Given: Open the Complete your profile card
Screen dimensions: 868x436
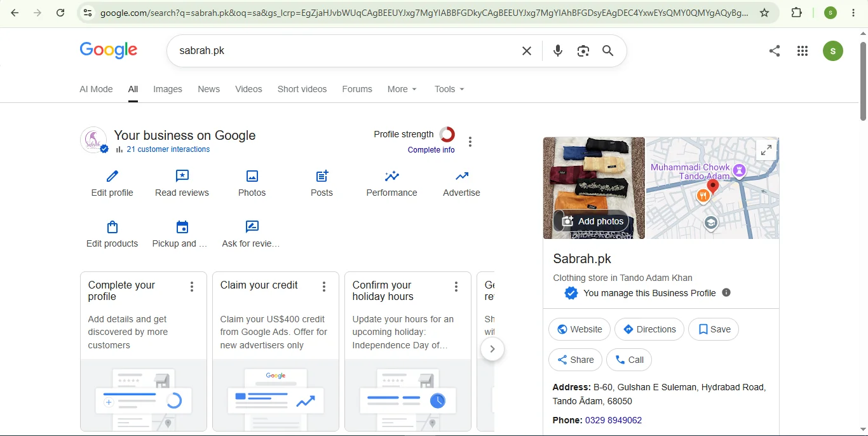Looking at the screenshot, I should 144,351.
